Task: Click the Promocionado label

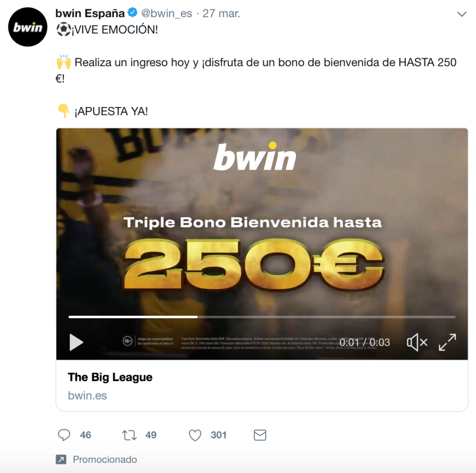Action: [x=105, y=460]
